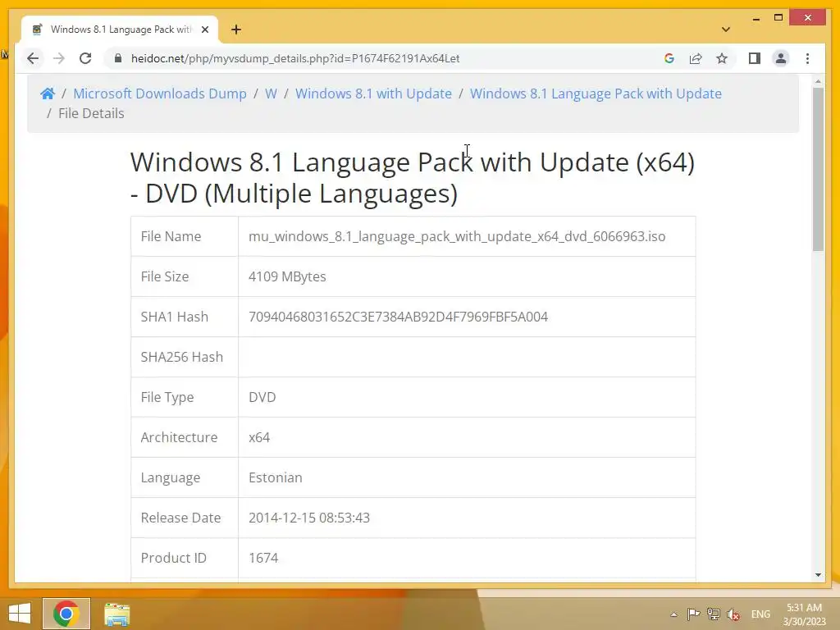Screen dimensions: 840x630
Task: Click the SHA1 Hash row label
Action: click(174, 317)
